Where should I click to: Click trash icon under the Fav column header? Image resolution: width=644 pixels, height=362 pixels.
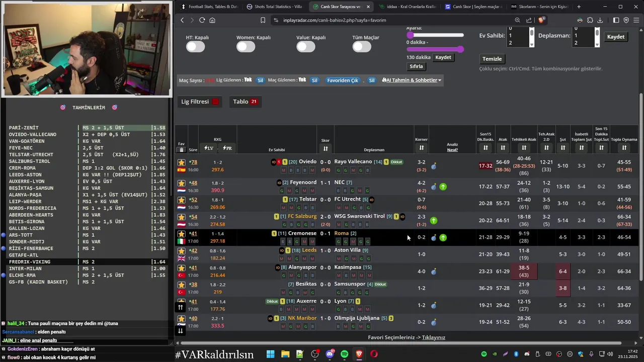182,150
